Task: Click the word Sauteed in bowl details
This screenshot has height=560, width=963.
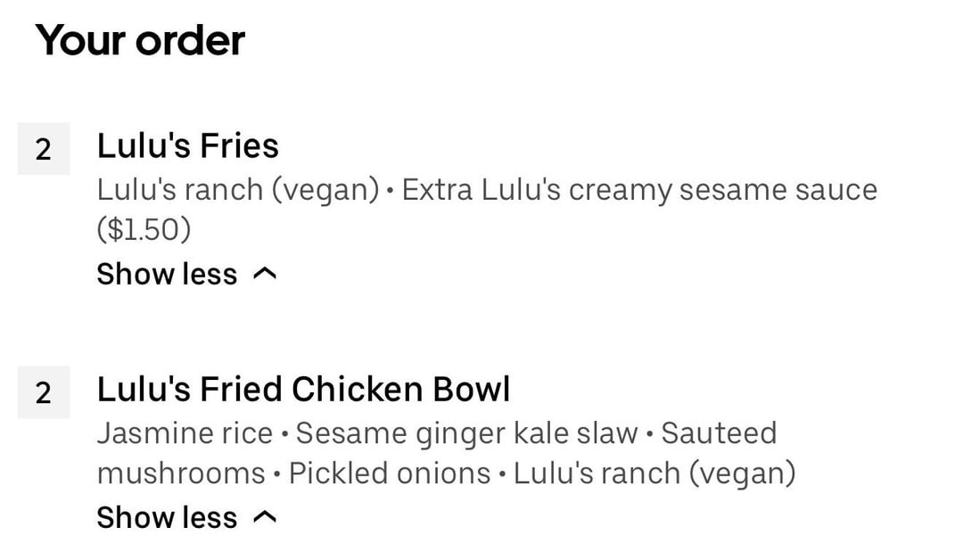Action: (x=719, y=433)
